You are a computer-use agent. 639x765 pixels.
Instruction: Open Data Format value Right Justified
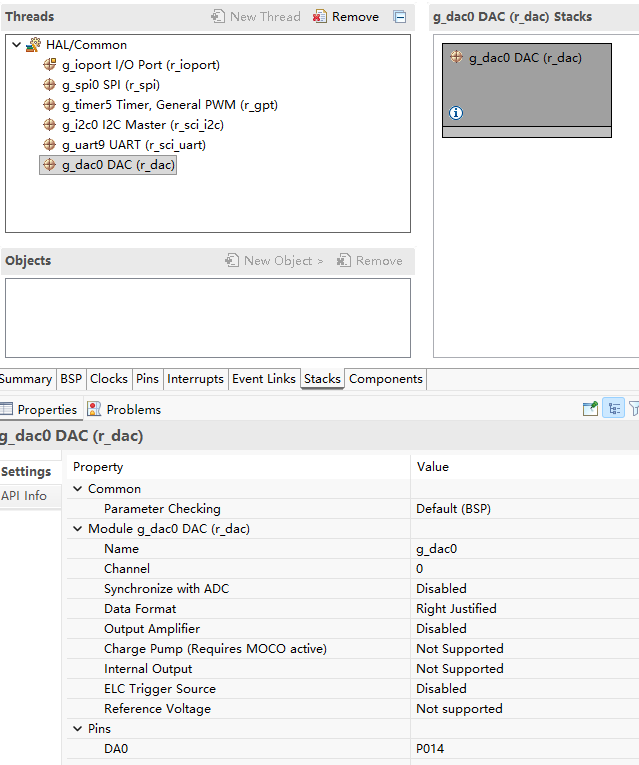click(525, 609)
